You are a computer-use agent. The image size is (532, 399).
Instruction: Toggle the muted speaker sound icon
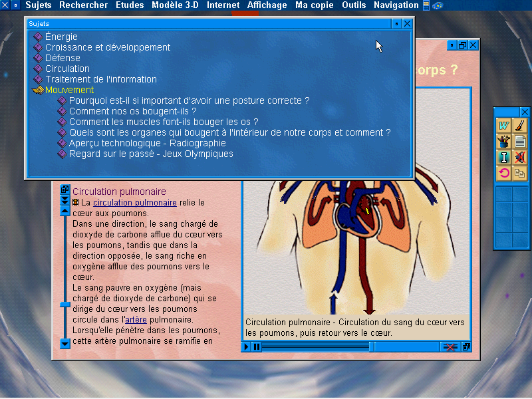pyautogui.click(x=520, y=158)
